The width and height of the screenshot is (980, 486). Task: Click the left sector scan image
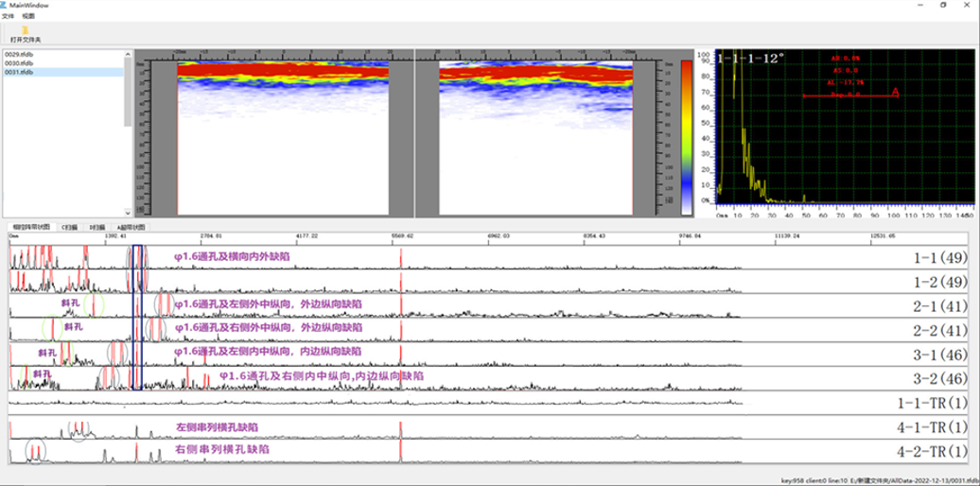pyautogui.click(x=283, y=138)
